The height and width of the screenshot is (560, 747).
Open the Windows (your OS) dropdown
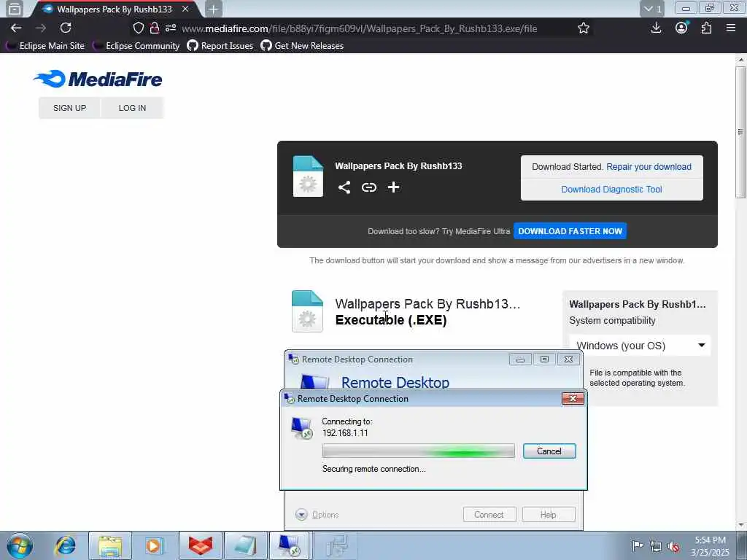tap(640, 346)
